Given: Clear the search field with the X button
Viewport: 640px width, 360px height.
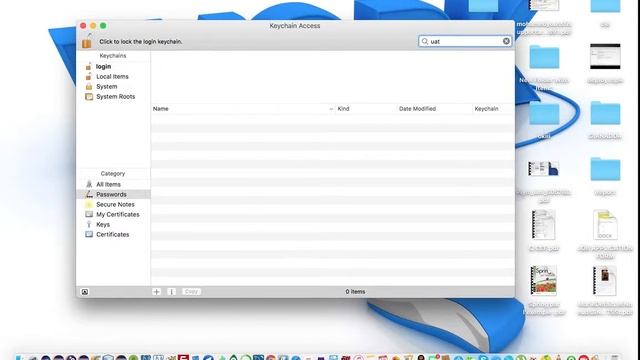Looking at the screenshot, I should click(506, 41).
